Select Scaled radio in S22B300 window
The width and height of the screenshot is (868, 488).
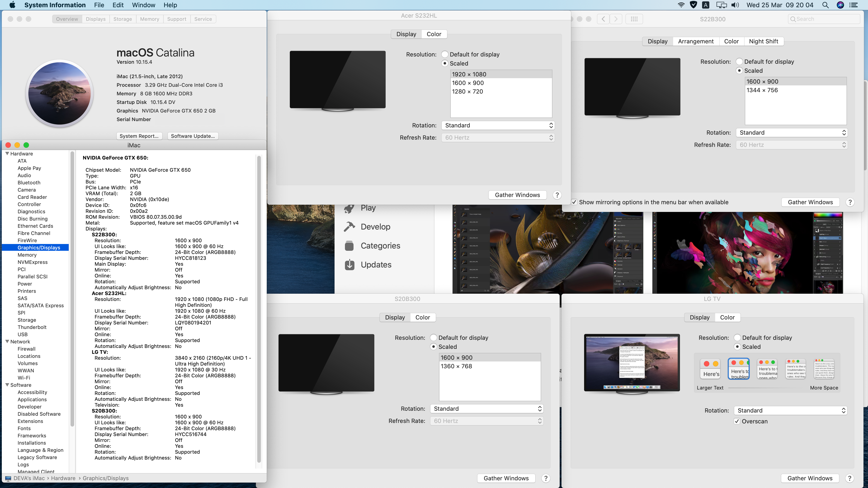point(739,71)
